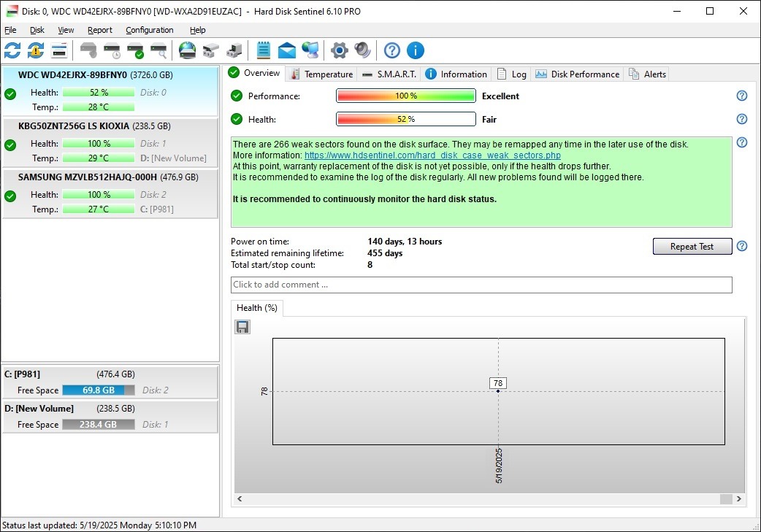Click chart scrollbar left arrow
Screen dimensions: 761x532
(240, 498)
